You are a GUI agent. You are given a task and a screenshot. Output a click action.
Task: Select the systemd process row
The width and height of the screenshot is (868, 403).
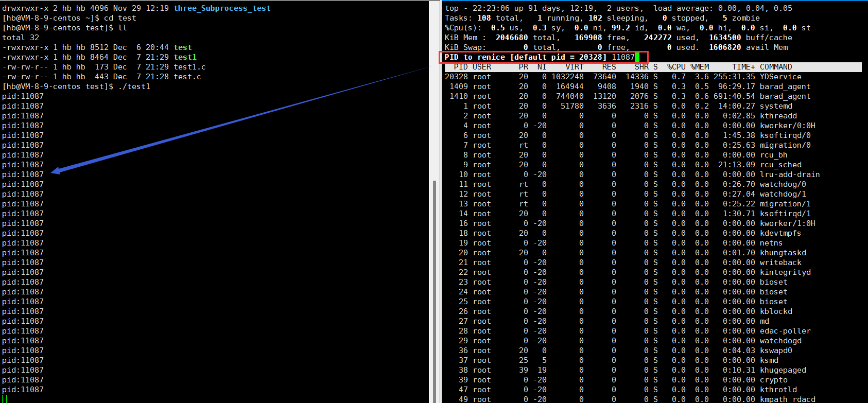coord(653,106)
